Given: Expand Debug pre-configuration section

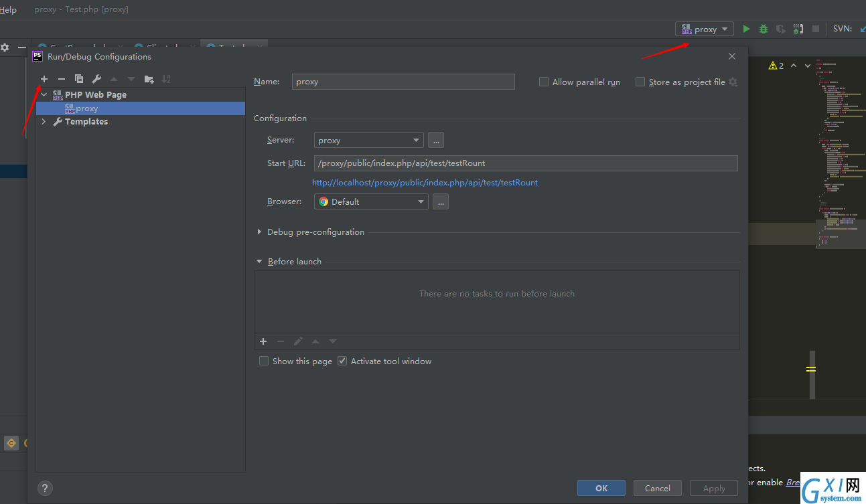Looking at the screenshot, I should click(259, 232).
